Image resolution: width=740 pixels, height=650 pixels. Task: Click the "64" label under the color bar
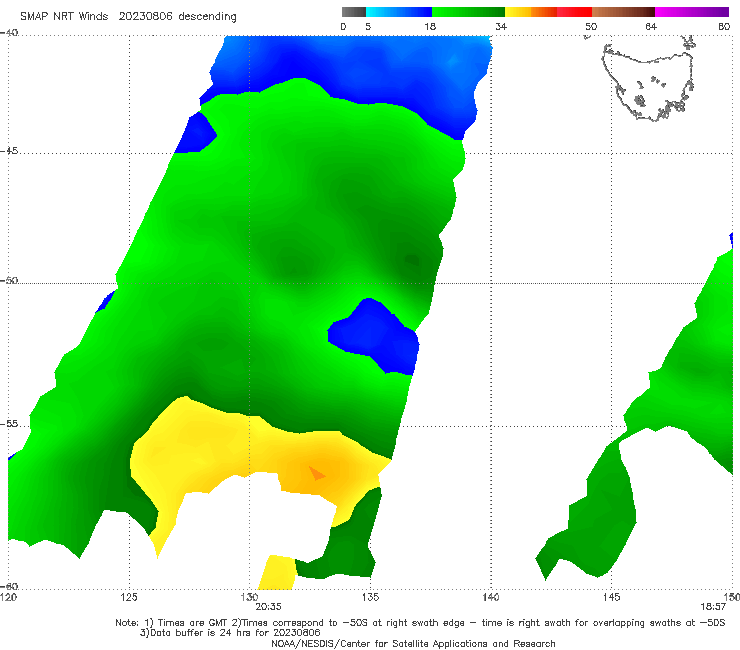click(x=651, y=26)
